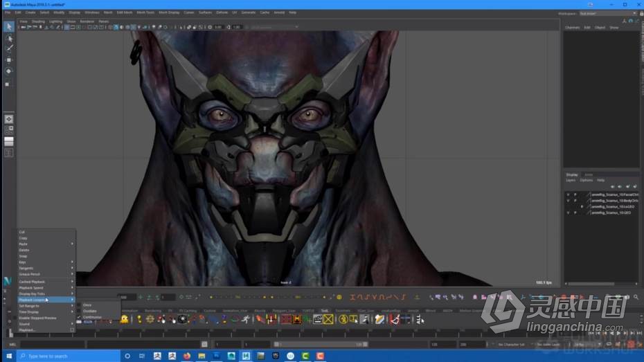Viewport: 644px width, 362px height.
Task: Click the running figure shelf icon
Action: [x=246, y=319]
